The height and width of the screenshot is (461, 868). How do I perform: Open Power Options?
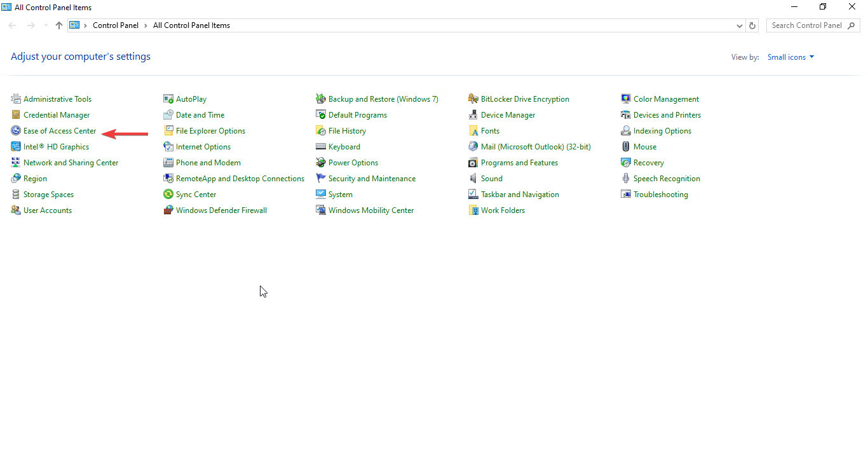click(x=353, y=162)
